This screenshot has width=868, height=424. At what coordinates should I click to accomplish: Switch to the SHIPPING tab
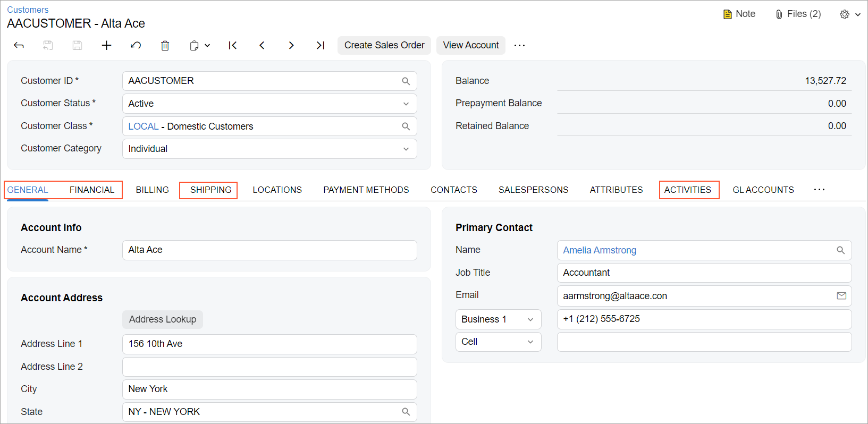coord(210,190)
